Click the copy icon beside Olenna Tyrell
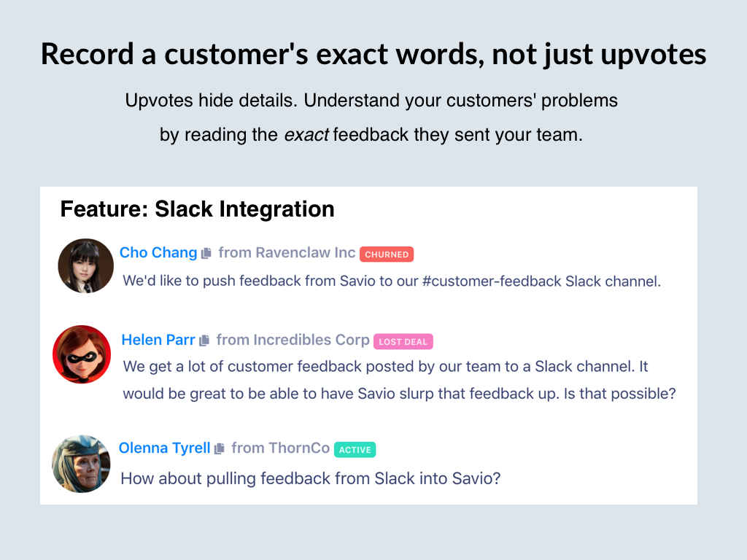The width and height of the screenshot is (747, 560). pyautogui.click(x=219, y=448)
